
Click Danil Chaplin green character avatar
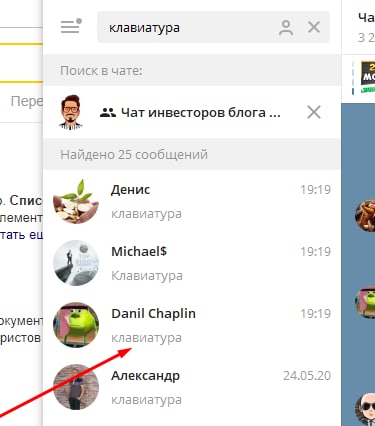click(x=76, y=325)
